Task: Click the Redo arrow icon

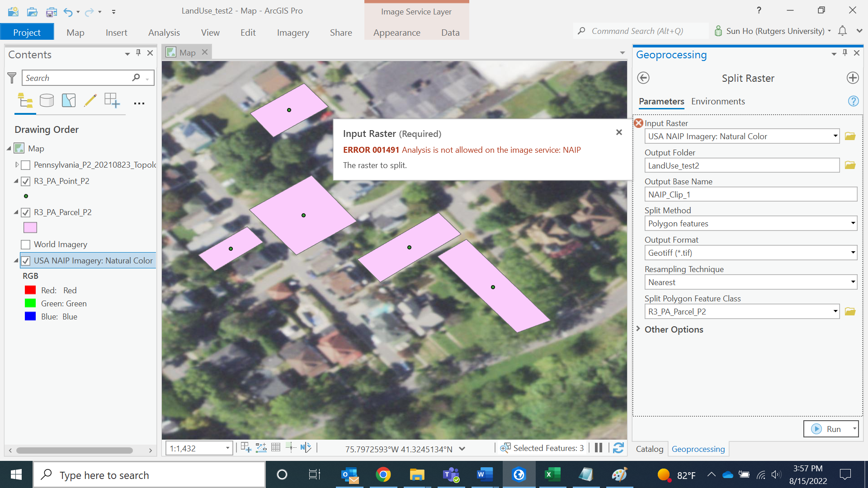Action: (x=90, y=12)
